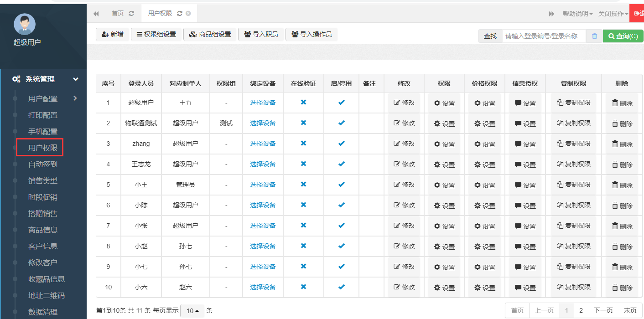Toggle enable status checkmark for 小赵

pos(341,246)
